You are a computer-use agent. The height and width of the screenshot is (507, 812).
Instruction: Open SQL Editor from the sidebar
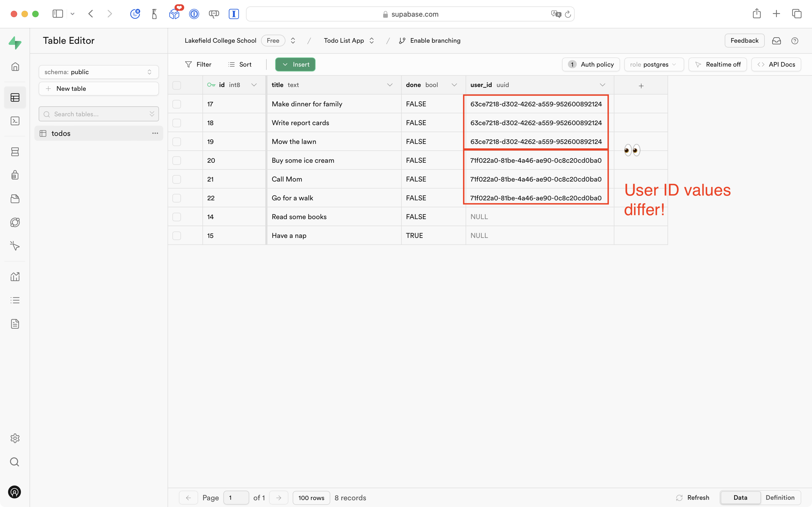click(15, 121)
